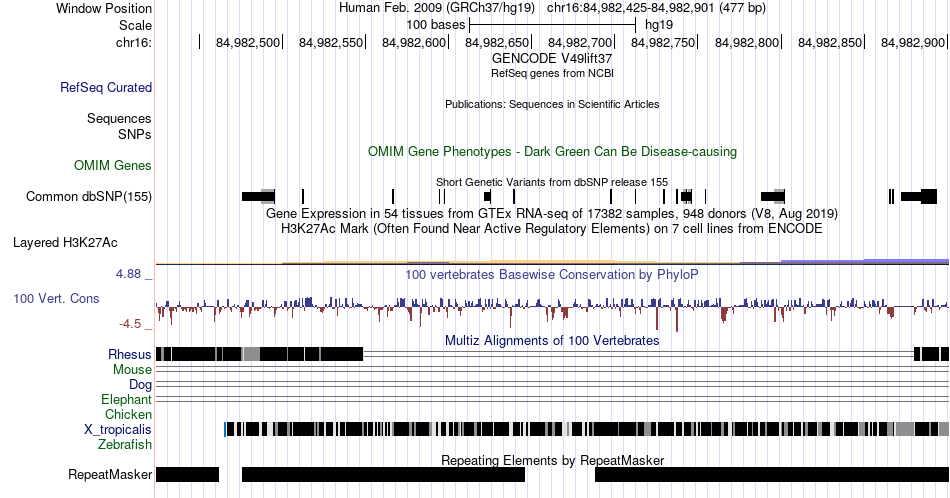Image resolution: width=950 pixels, height=498 pixels.
Task: Click the OMIM Gene Phenotypes track title
Action: [552, 151]
